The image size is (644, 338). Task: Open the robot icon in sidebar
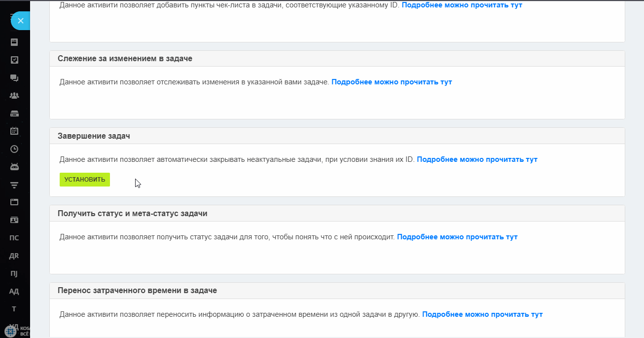click(14, 166)
